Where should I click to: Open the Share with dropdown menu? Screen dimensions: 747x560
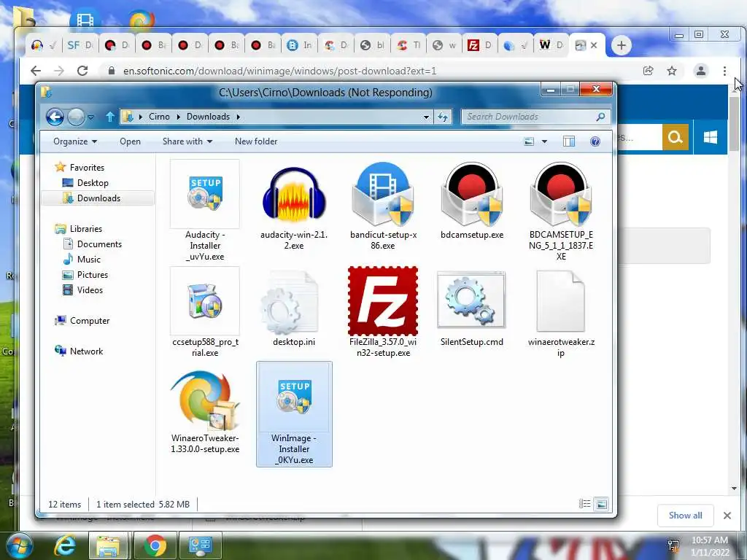pyautogui.click(x=187, y=141)
